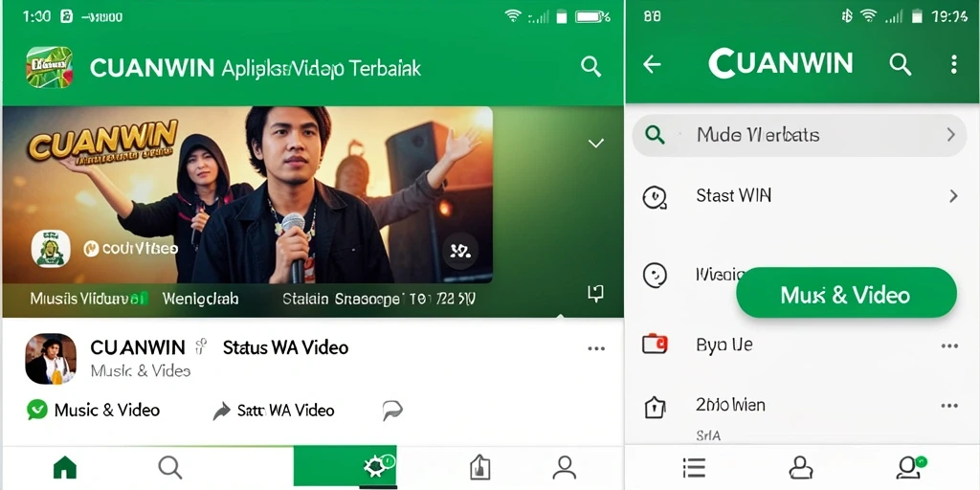Open three-dot options for the 2bio Wien row
This screenshot has width=980, height=490.
click(x=949, y=406)
